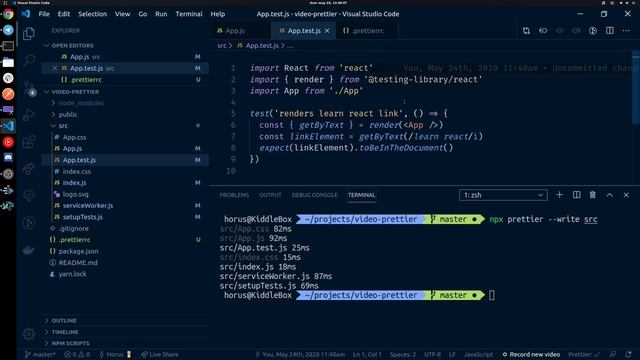This screenshot has height=360, width=640.
Task: Click Spaces: 2 indentation in the status bar
Action: point(402,354)
